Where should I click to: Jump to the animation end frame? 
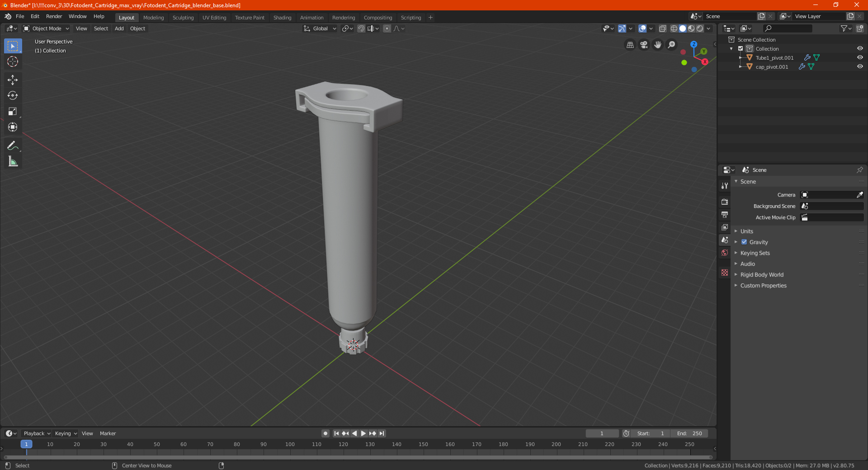point(382,433)
